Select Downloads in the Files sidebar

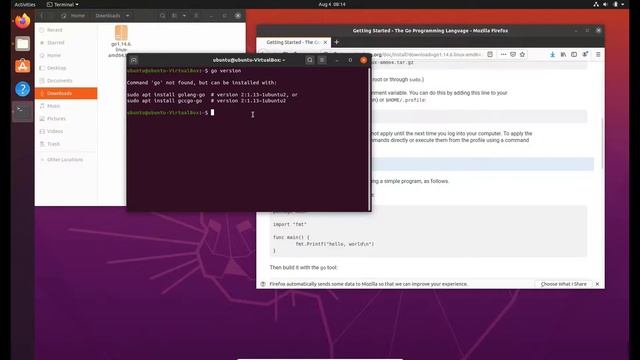[66, 93]
